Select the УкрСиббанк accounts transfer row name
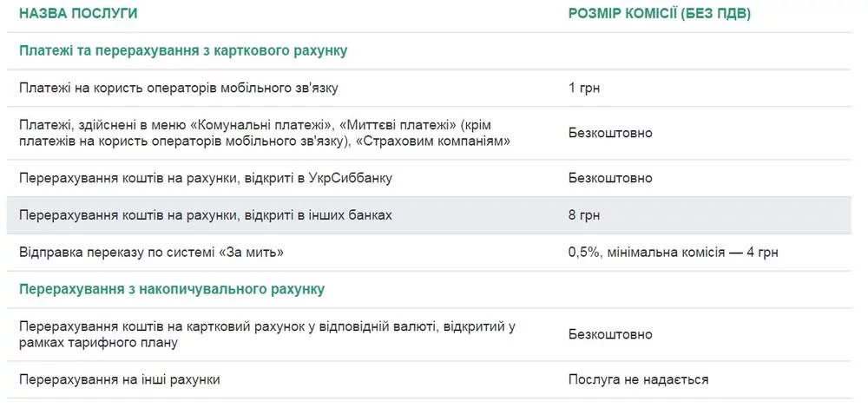The height and width of the screenshot is (408, 868). (206, 178)
